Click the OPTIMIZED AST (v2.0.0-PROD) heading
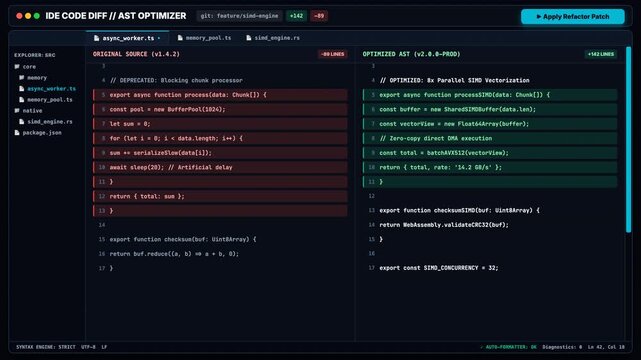This screenshot has height=360, width=641. click(x=411, y=54)
